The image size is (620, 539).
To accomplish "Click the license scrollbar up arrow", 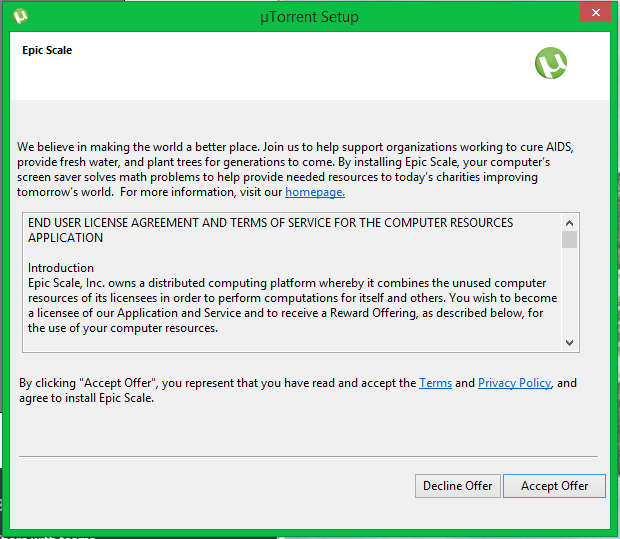I will click(569, 223).
